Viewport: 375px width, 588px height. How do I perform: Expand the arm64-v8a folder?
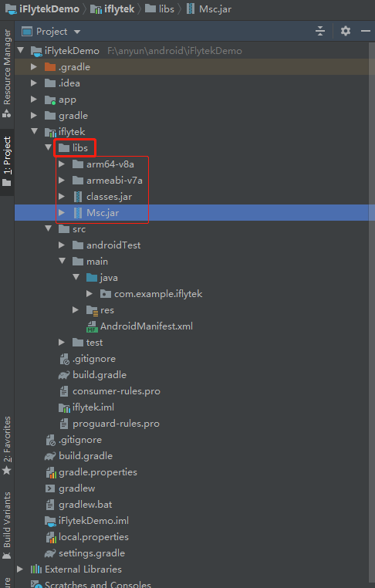(x=62, y=164)
